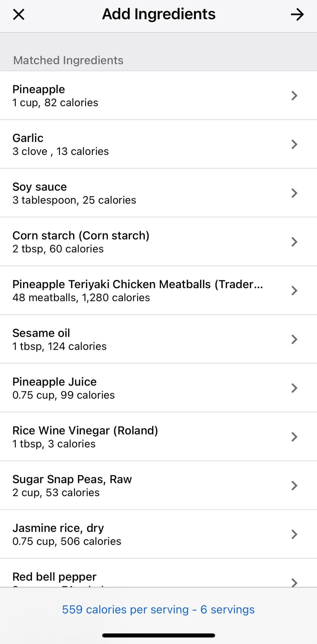Tap the Corn starch row chevron
317x644 pixels.
pyautogui.click(x=294, y=242)
